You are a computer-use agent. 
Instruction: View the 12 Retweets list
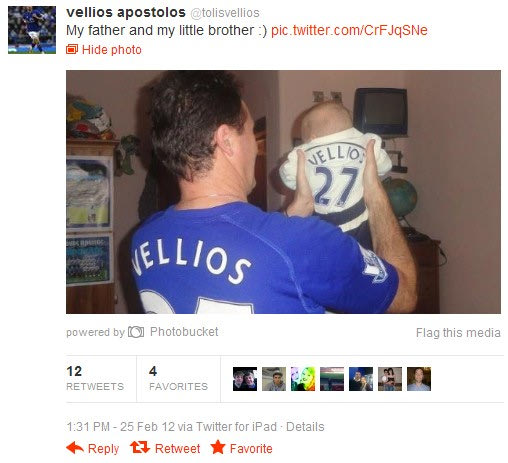(95, 379)
